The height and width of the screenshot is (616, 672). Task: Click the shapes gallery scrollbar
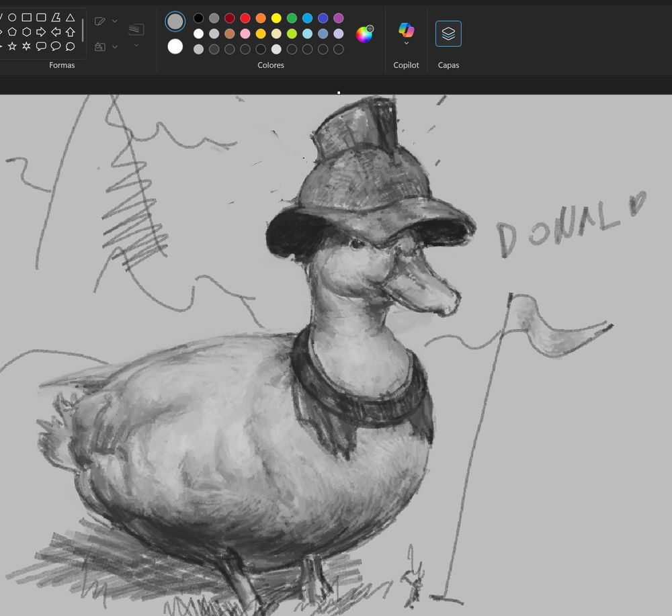pyautogui.click(x=83, y=30)
